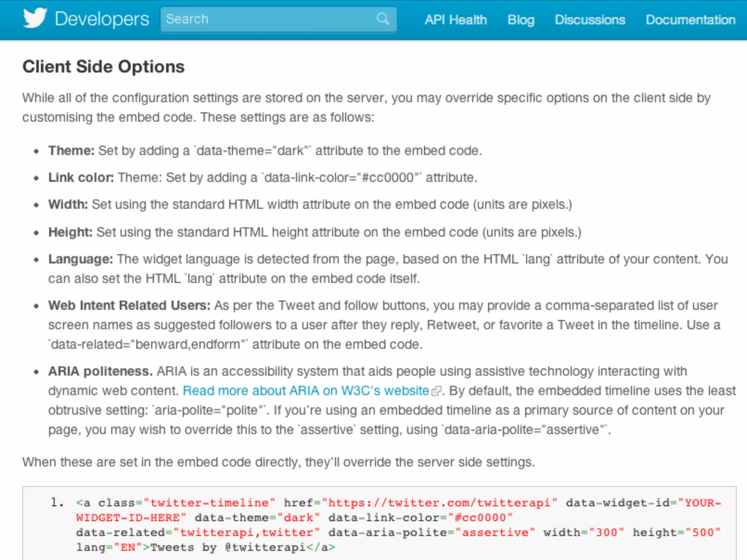This screenshot has height=560, width=747.
Task: Click the search magnifier icon
Action: point(383,19)
